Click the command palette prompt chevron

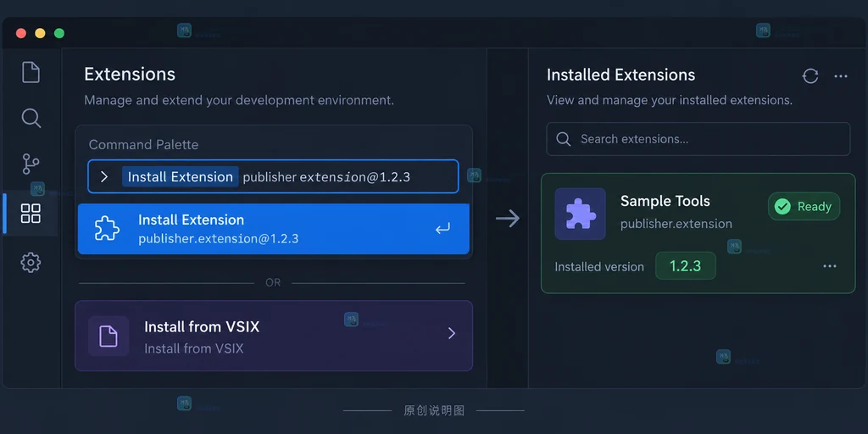pos(104,176)
